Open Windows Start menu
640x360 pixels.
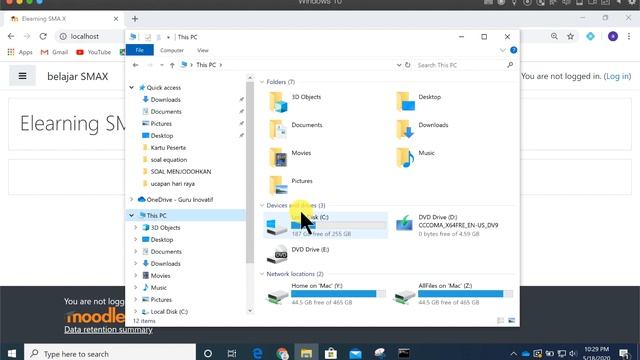point(11,353)
